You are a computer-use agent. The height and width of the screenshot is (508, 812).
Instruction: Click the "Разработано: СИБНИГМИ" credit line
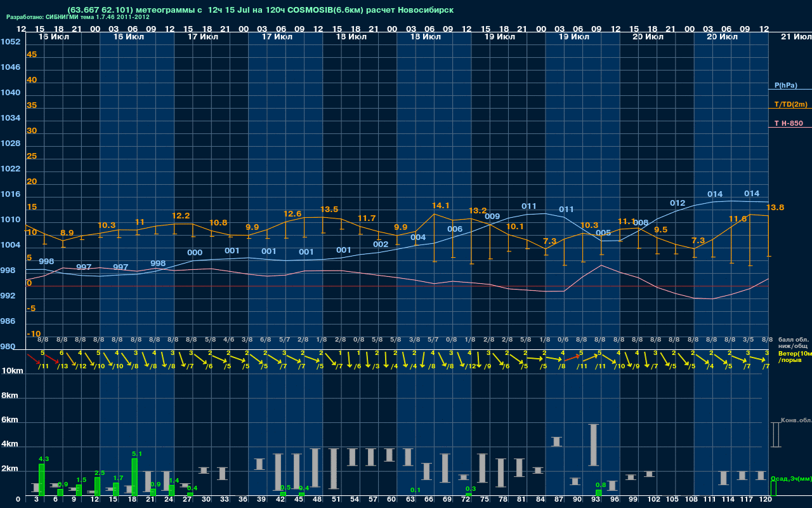(78, 17)
